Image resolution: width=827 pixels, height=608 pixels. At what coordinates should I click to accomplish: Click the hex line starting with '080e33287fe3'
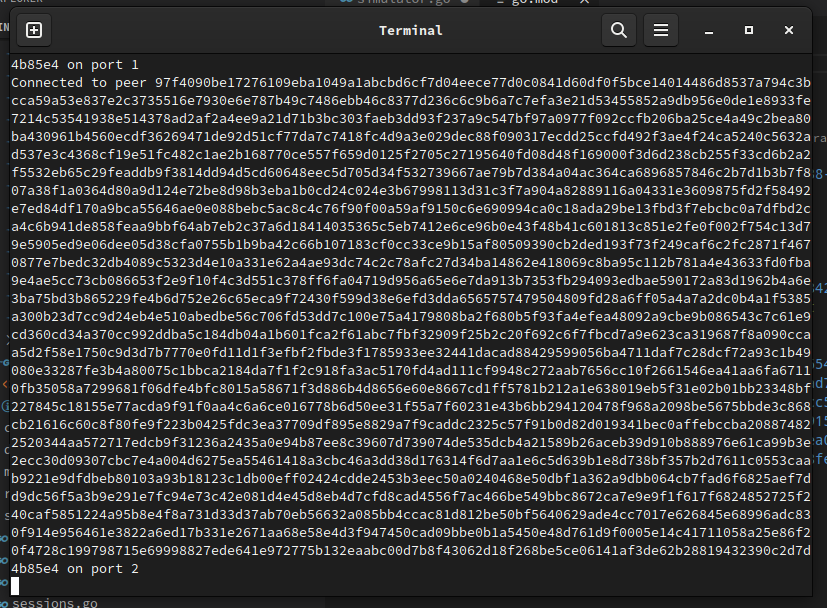coord(411,371)
